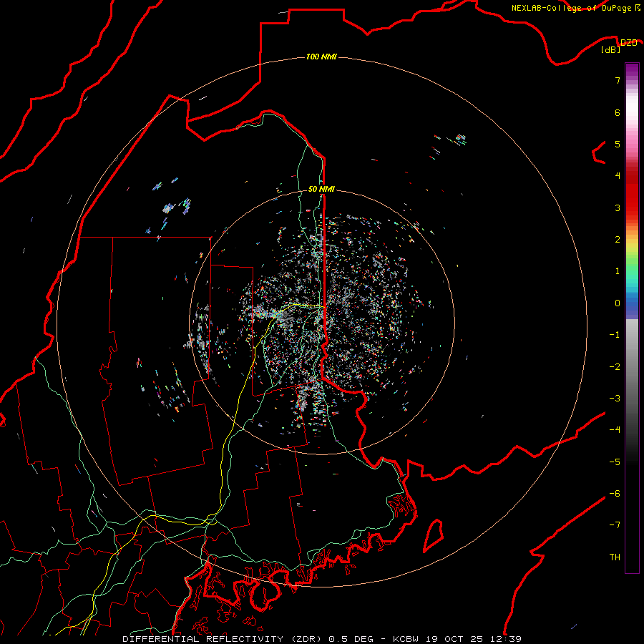
Task: Click the "50 NMI" range ring label
Action: [321, 189]
